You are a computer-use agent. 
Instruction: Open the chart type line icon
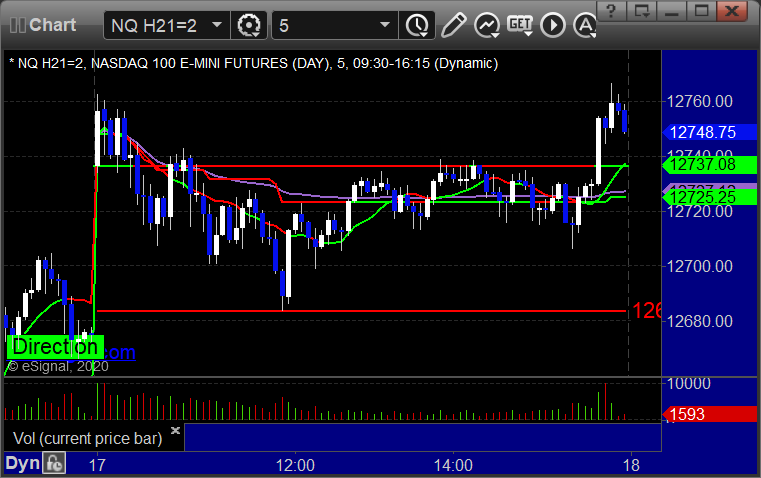point(487,25)
